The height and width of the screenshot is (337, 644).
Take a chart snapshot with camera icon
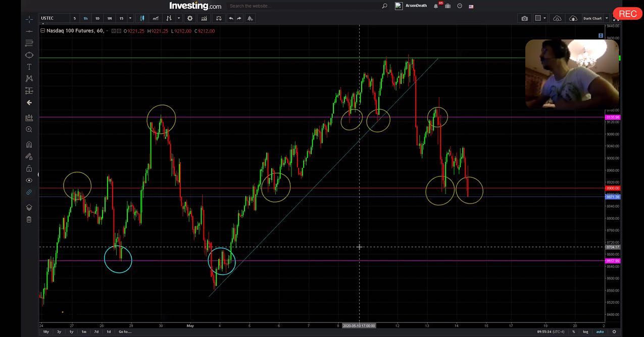pos(525,18)
